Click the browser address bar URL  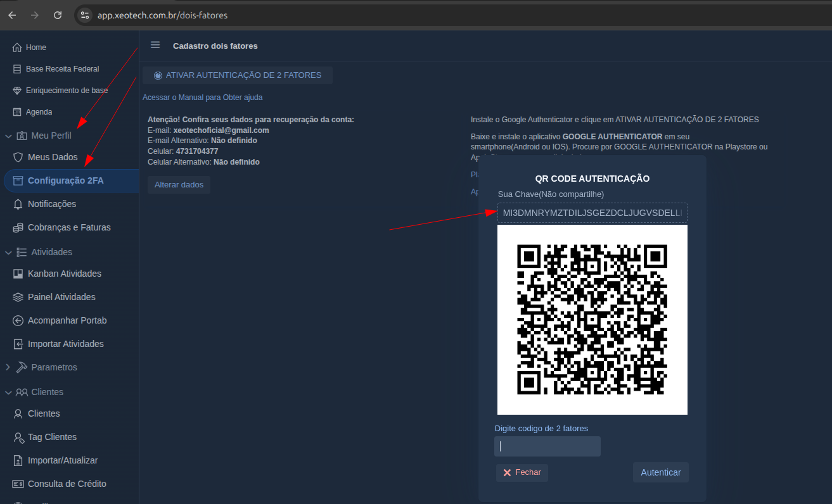(162, 15)
